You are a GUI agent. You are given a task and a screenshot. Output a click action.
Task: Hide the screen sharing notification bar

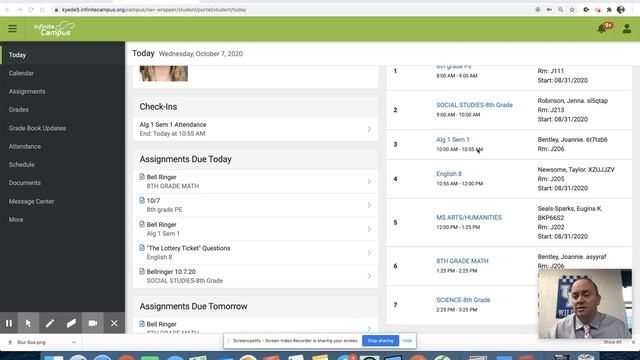(x=407, y=340)
